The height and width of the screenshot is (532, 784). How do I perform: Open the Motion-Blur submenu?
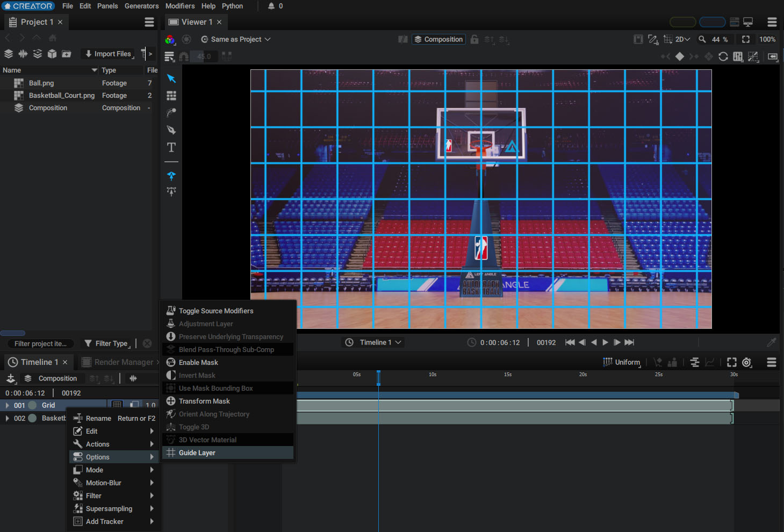113,483
